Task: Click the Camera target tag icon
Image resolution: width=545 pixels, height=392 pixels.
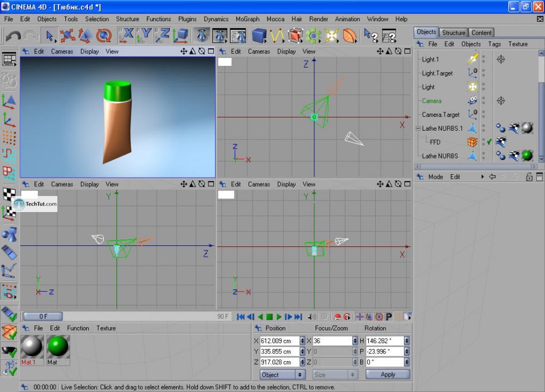Action: coord(500,101)
